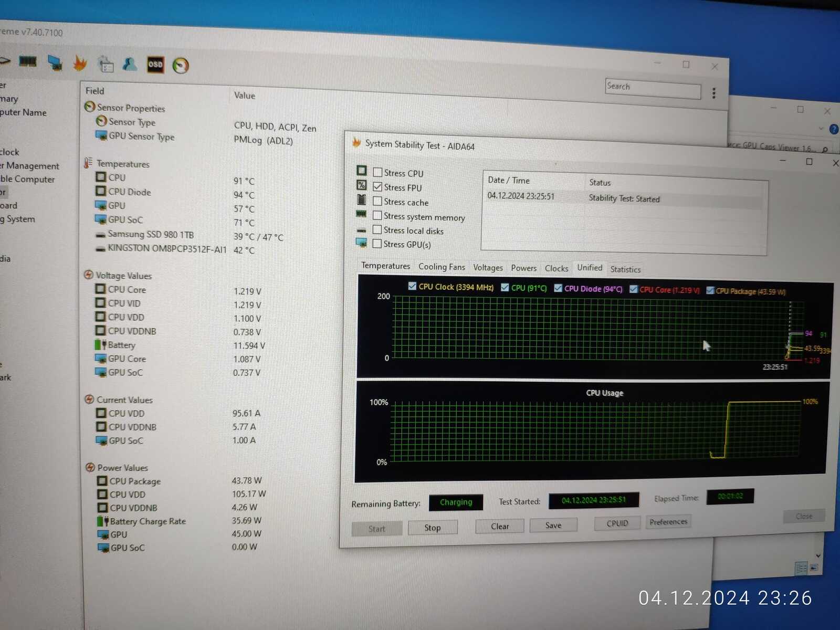Click the blue user silhouette toolbar icon
Image resolution: width=840 pixels, height=630 pixels.
coord(130,64)
